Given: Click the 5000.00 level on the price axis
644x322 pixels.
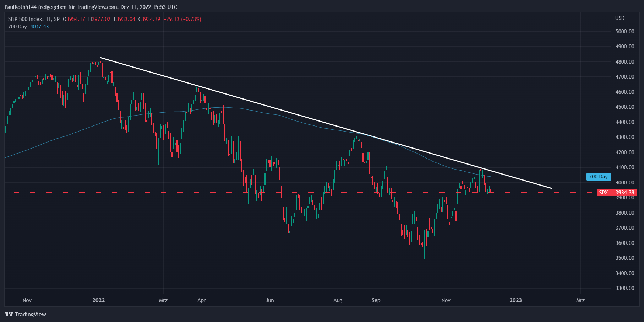Looking at the screenshot, I should point(625,32).
